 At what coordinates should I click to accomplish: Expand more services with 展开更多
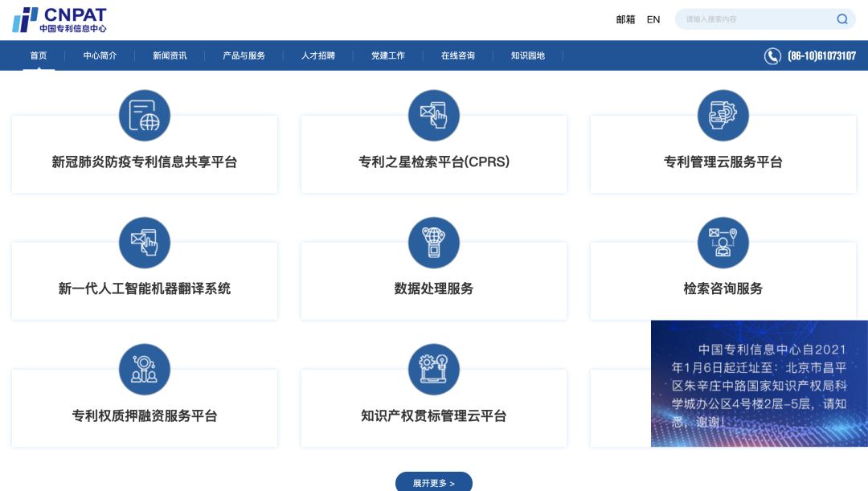tap(434, 481)
